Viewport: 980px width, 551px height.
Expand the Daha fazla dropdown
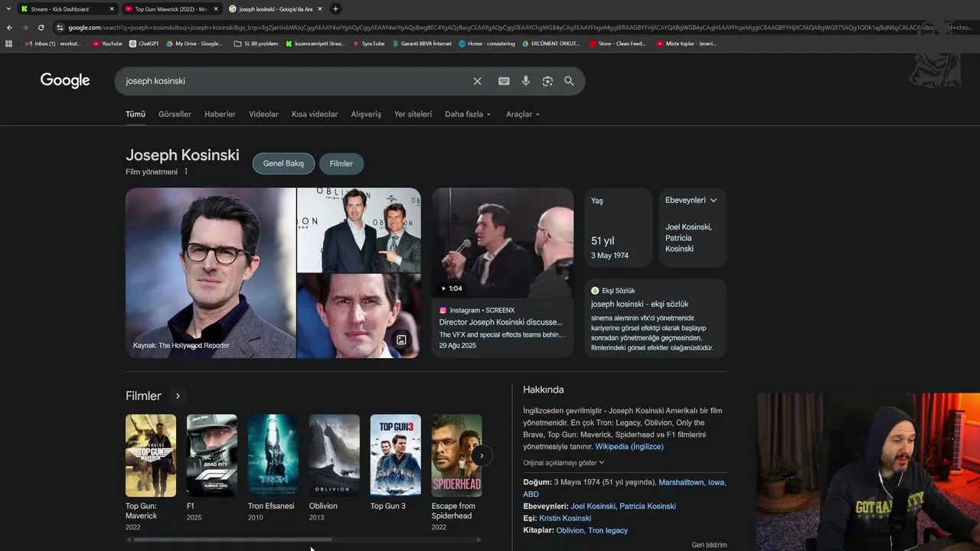[468, 114]
